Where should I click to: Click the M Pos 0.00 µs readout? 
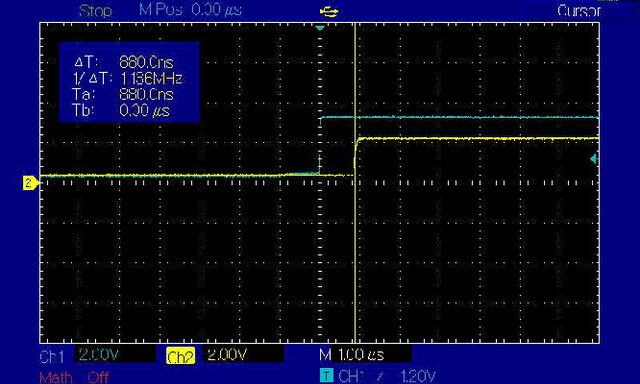tap(190, 10)
